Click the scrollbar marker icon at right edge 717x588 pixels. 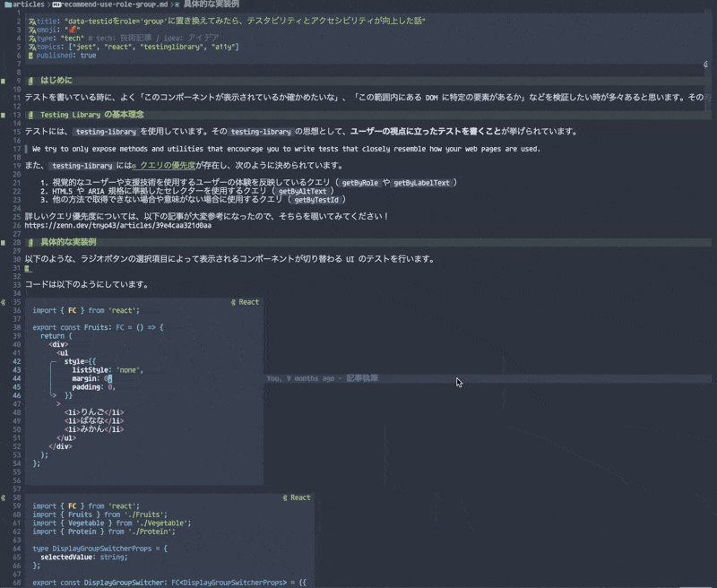tap(705, 65)
